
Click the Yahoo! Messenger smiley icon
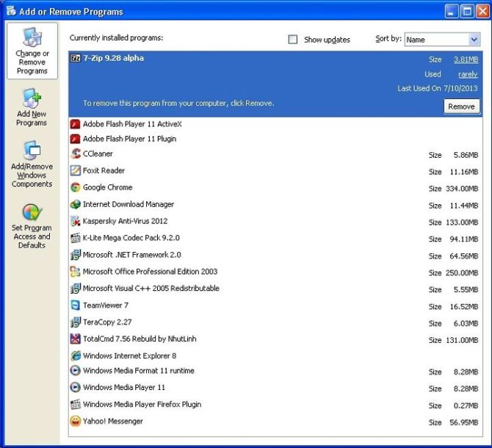pyautogui.click(x=76, y=421)
